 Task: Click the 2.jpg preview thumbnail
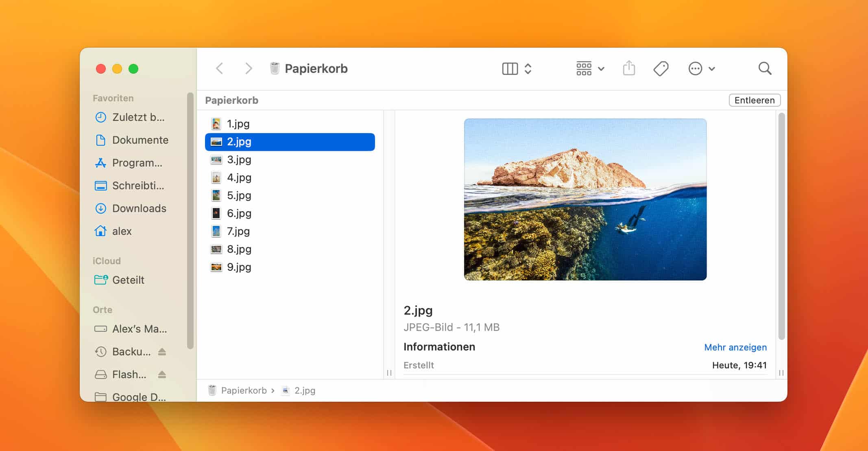[x=585, y=199]
